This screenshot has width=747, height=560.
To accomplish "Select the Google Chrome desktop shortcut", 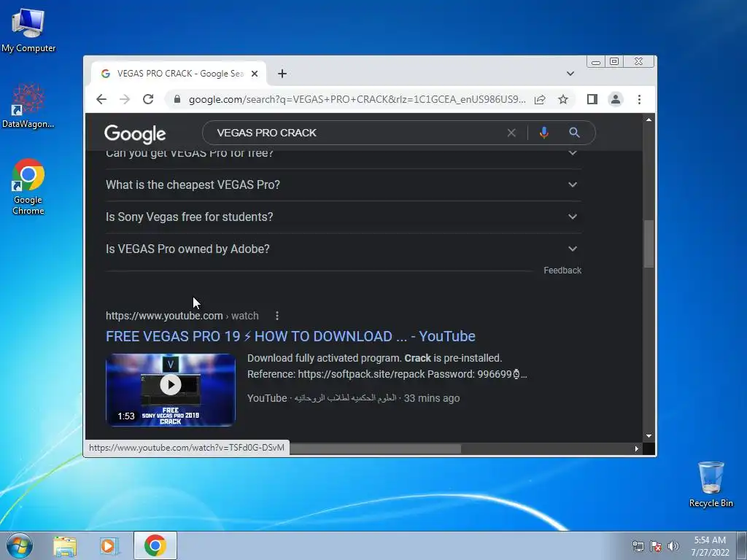I will coord(28,187).
